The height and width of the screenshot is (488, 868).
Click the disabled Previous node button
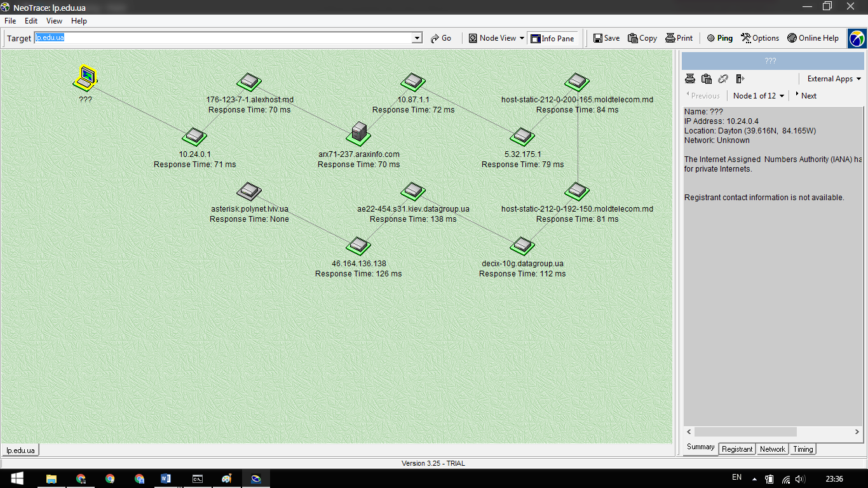[x=703, y=95]
